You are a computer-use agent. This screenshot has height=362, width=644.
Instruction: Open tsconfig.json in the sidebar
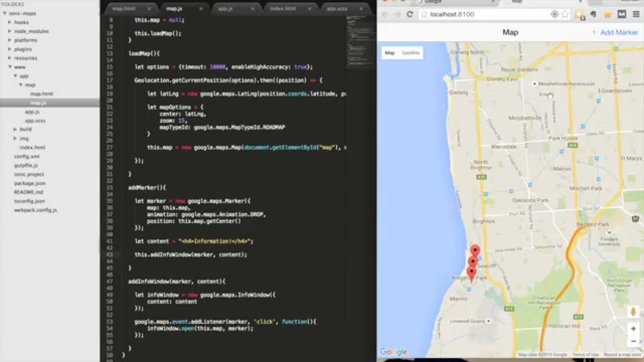pos(29,201)
